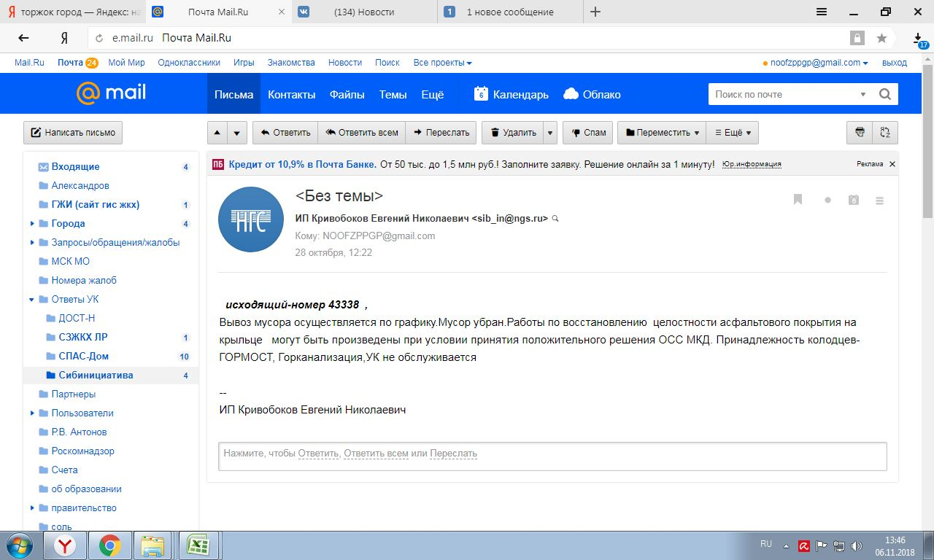The width and height of the screenshot is (934, 560).
Task: Open the Ещё toolbar dropdown
Action: pyautogui.click(x=733, y=133)
